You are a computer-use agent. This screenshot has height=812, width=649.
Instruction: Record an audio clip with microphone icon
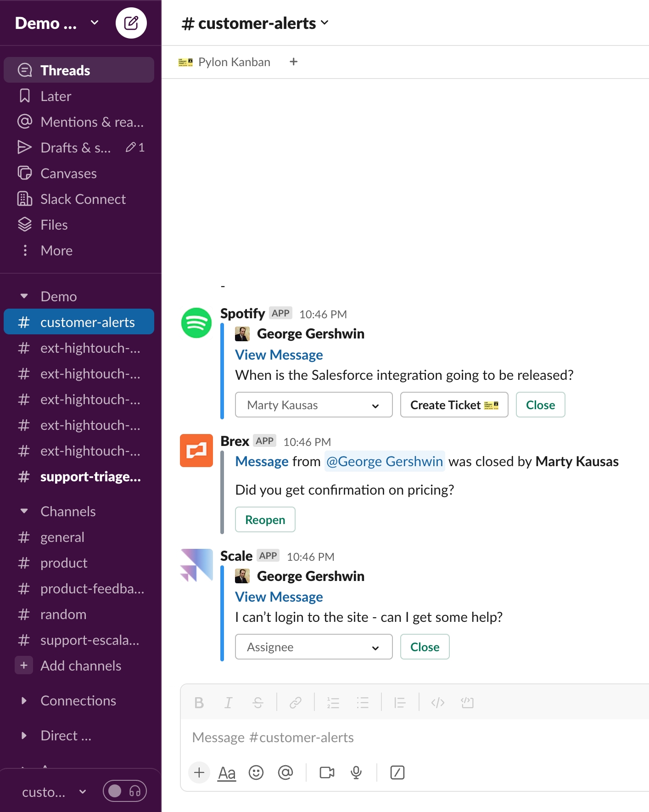[x=356, y=773]
